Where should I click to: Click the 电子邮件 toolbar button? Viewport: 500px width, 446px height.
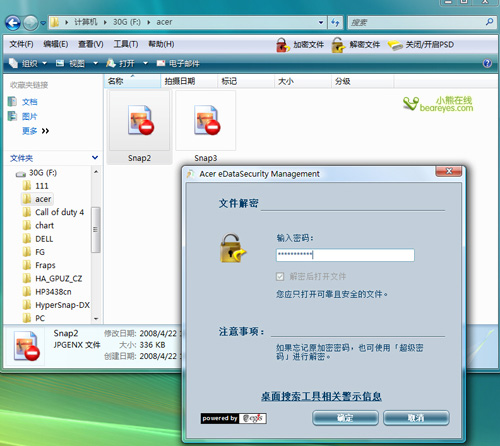[178, 63]
